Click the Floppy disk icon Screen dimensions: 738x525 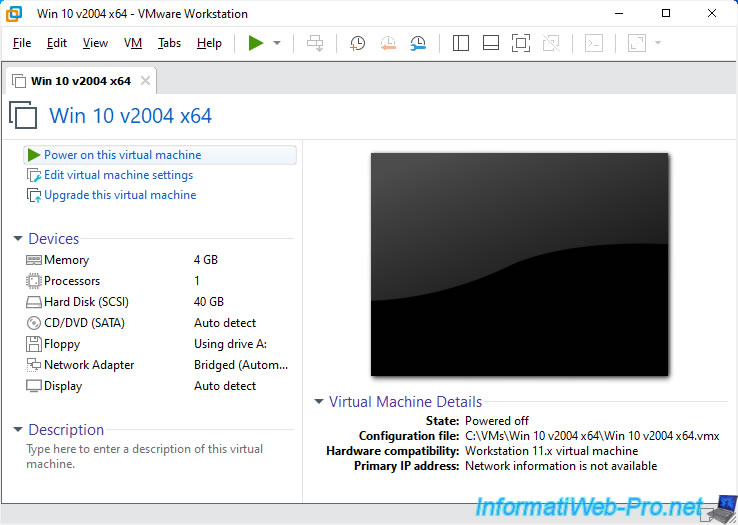point(34,344)
